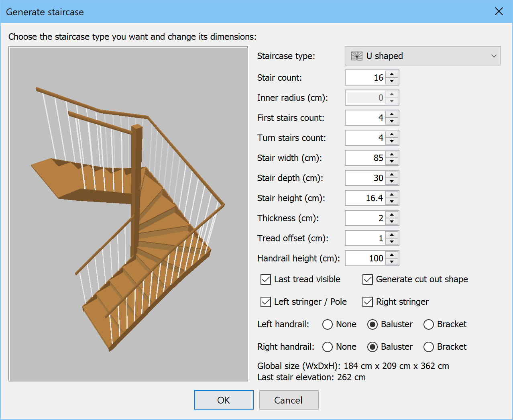This screenshot has width=513, height=420.
Task: Increase Stair height with up arrow
Action: [x=392, y=194]
